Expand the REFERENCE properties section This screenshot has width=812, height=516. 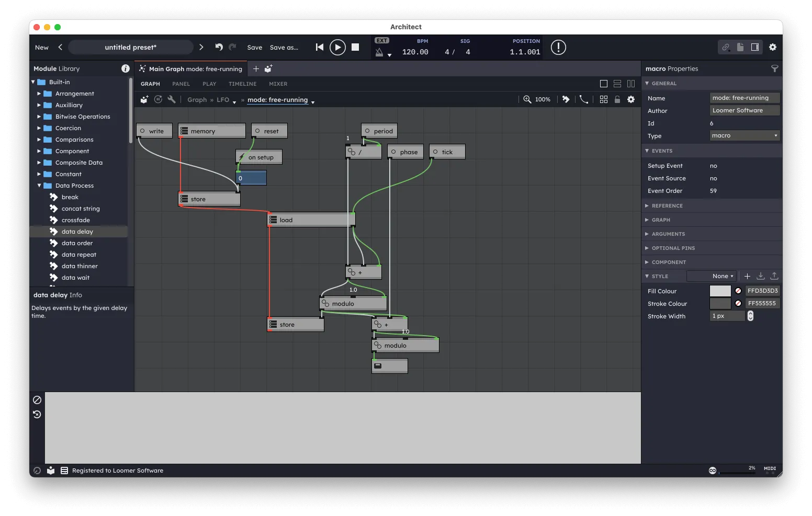[x=647, y=206]
